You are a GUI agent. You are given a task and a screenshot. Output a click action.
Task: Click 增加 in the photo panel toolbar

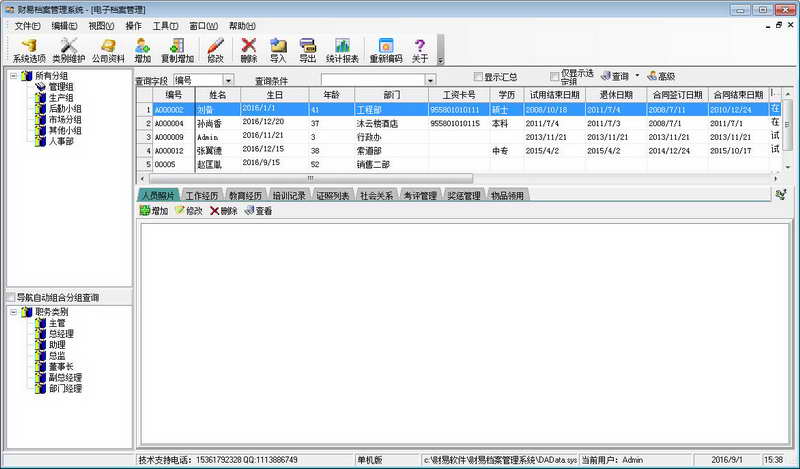tap(154, 211)
